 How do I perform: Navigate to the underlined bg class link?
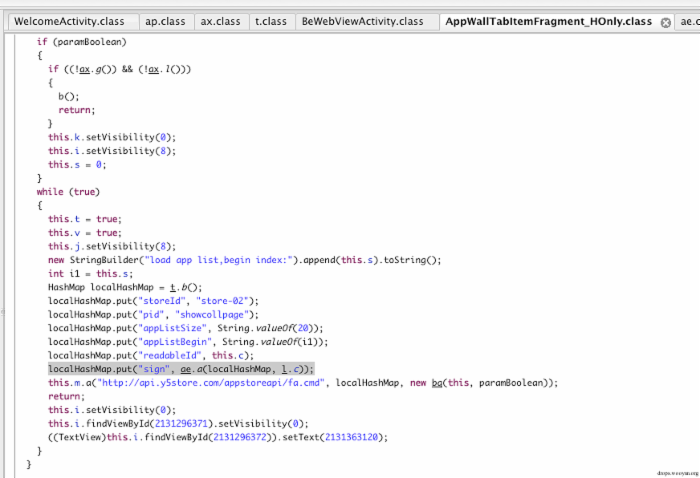(437, 383)
